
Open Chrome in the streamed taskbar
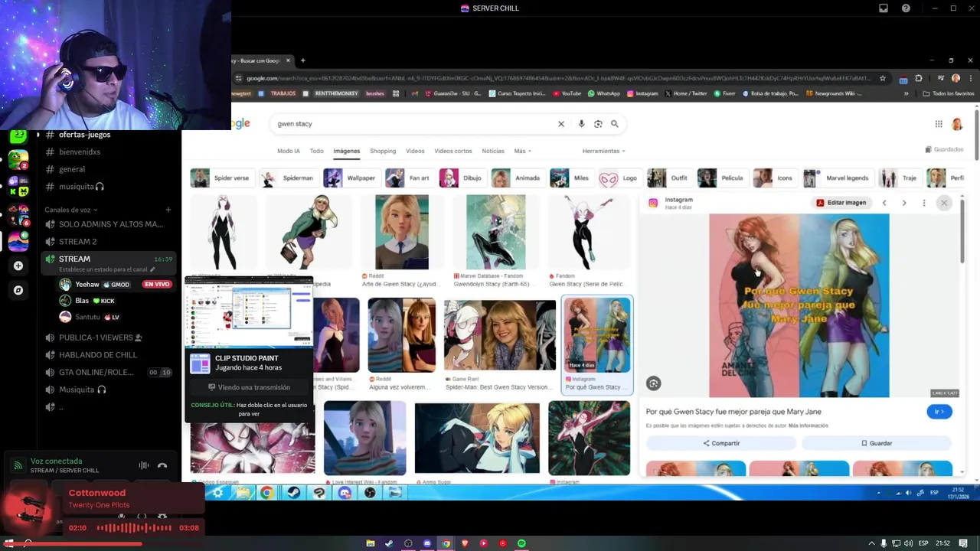[x=266, y=493]
